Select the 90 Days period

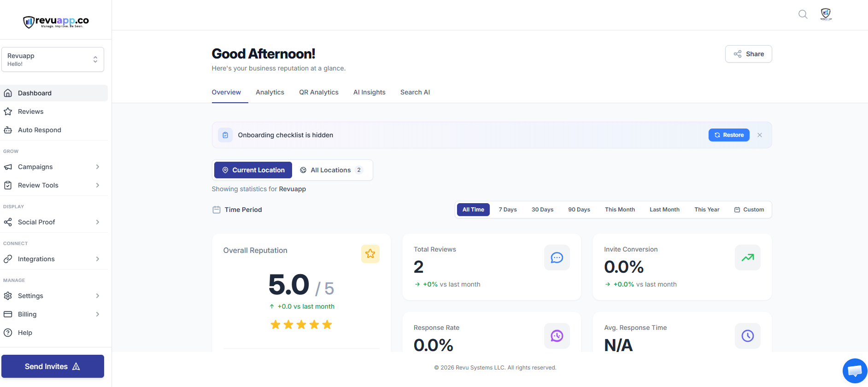(x=579, y=210)
